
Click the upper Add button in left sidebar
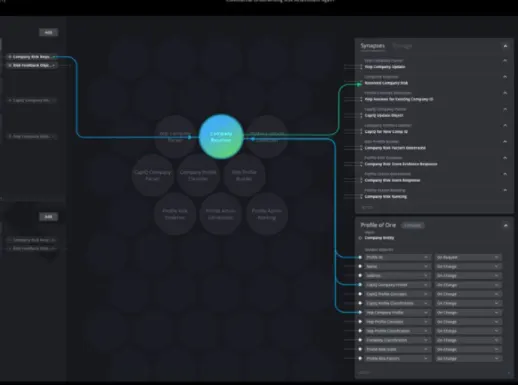[49, 32]
